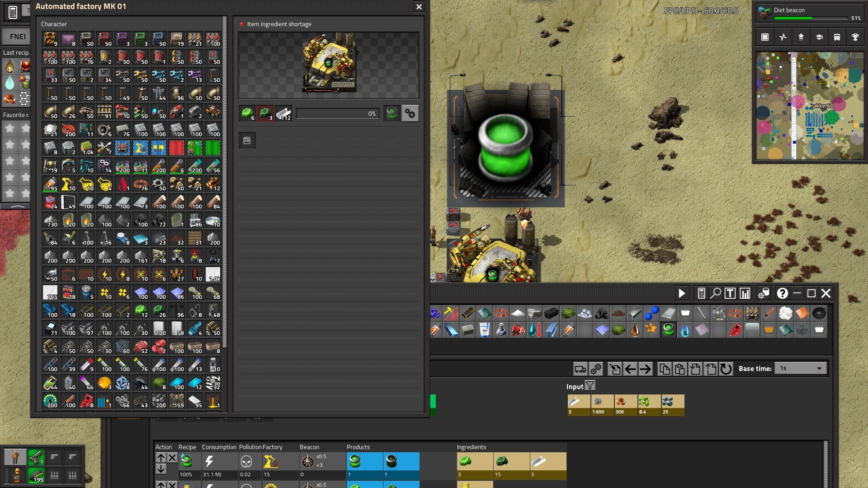Open production statistics pulse icon
Image resolution: width=868 pixels, height=488 pixels.
(x=783, y=37)
